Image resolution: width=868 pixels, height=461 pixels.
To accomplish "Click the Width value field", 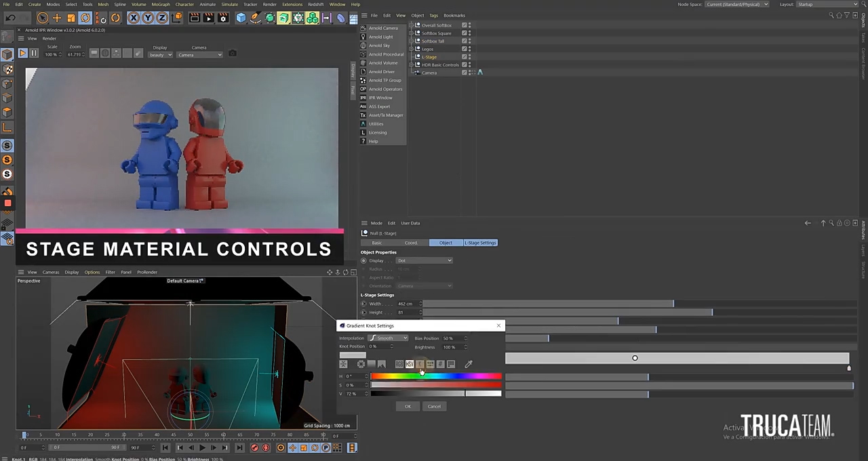I will 408,304.
